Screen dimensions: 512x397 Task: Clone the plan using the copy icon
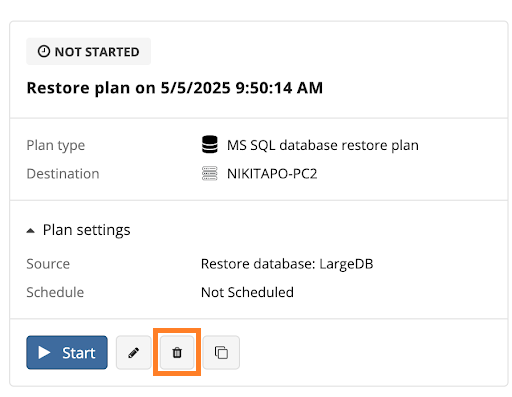coord(221,352)
